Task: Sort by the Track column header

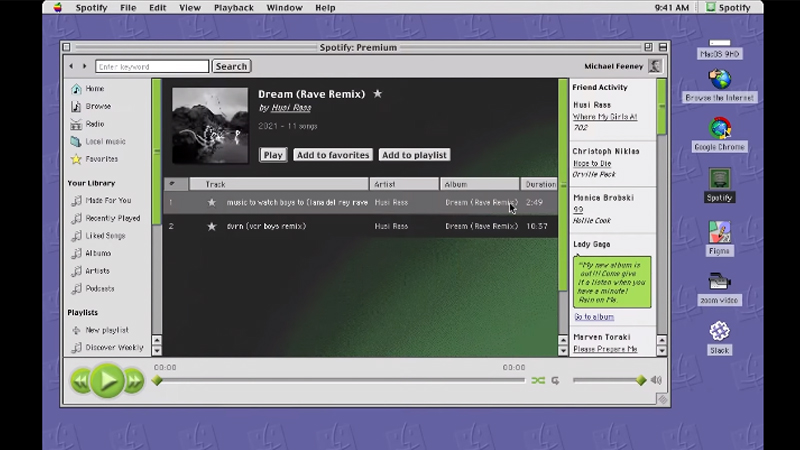Action: tap(279, 184)
